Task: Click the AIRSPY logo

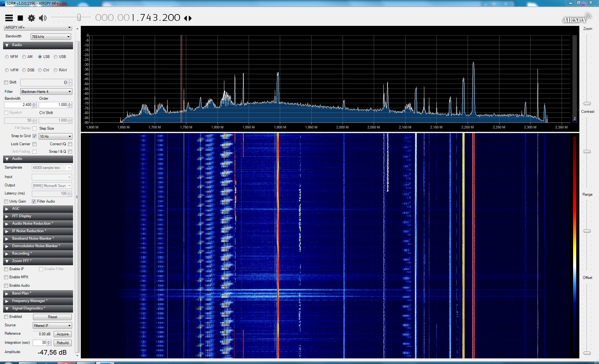Action: pyautogui.click(x=576, y=19)
